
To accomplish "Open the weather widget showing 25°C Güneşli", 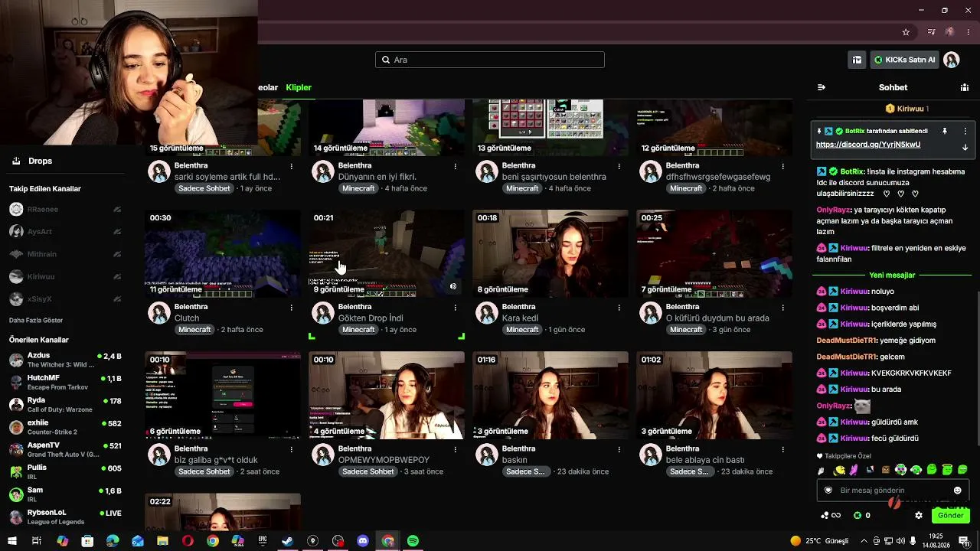I will pyautogui.click(x=820, y=541).
